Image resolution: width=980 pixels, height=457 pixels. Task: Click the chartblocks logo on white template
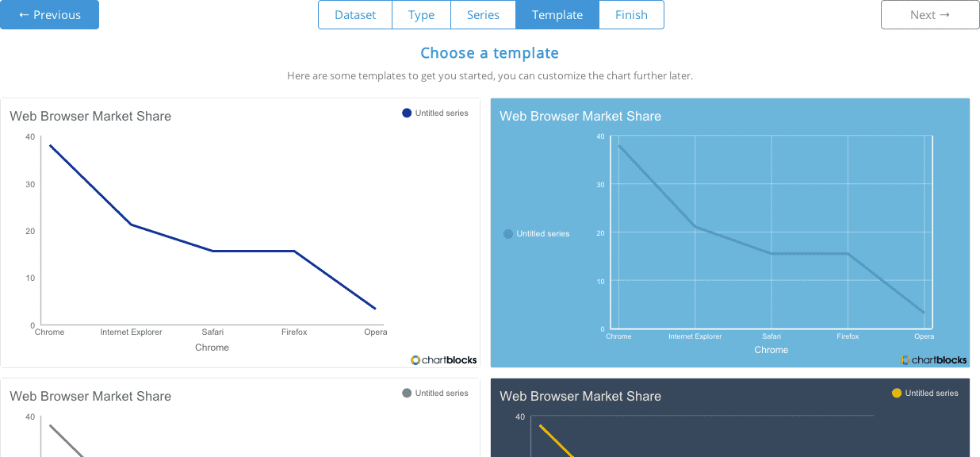(x=444, y=359)
